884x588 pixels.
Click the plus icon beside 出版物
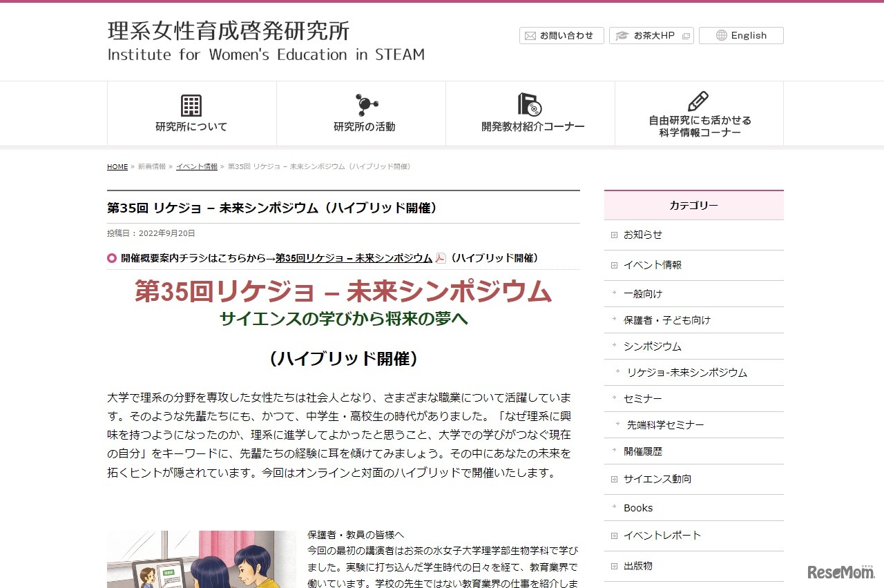(614, 567)
